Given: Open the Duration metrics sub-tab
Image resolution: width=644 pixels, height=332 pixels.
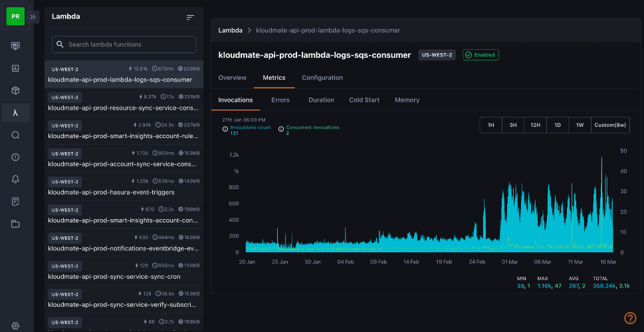Looking at the screenshot, I should click(x=321, y=100).
